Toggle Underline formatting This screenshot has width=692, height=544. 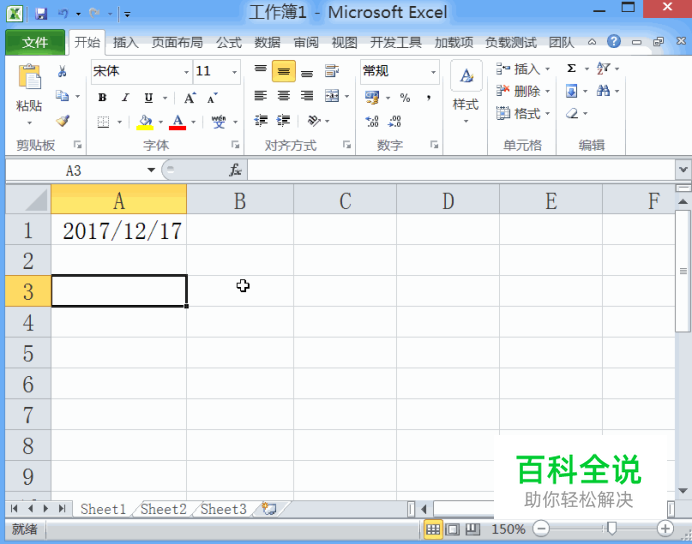[x=149, y=98]
